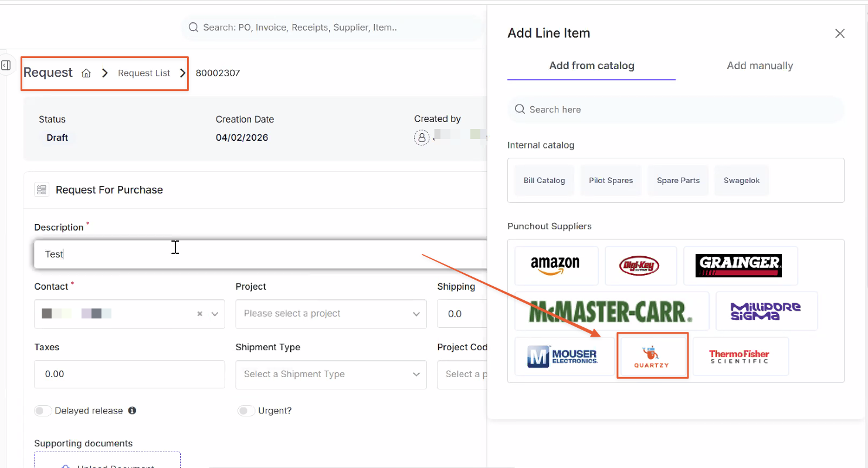This screenshot has height=468, width=868.
Task: Open the Millipore Sigma punchout supplier
Action: [767, 311]
